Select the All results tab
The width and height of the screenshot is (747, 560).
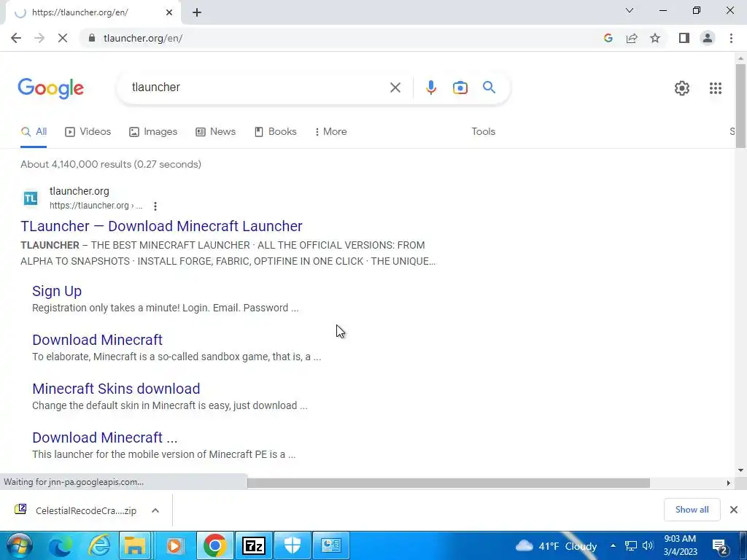pyautogui.click(x=34, y=132)
